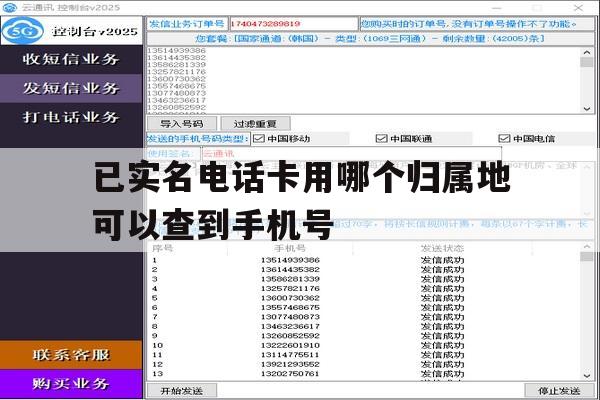Click the 联系客服 button

coord(71,355)
